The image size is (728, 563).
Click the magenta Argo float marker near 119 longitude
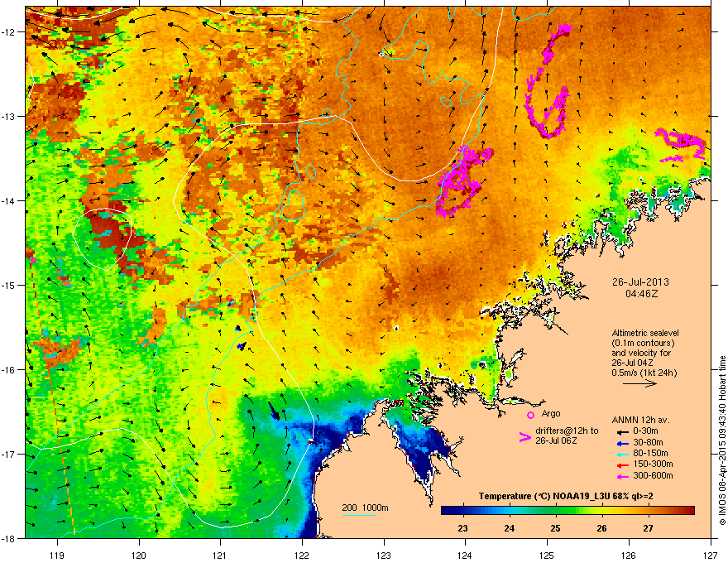33,260
